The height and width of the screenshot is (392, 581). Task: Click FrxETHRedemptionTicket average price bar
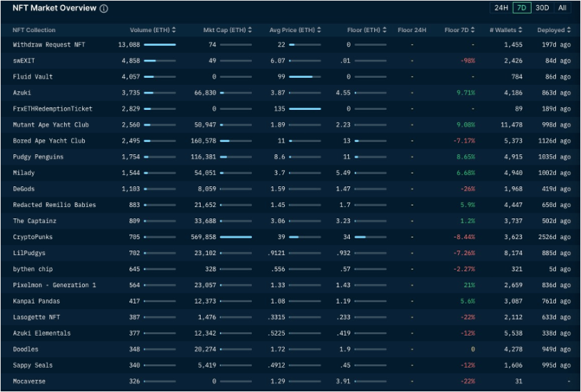point(305,109)
